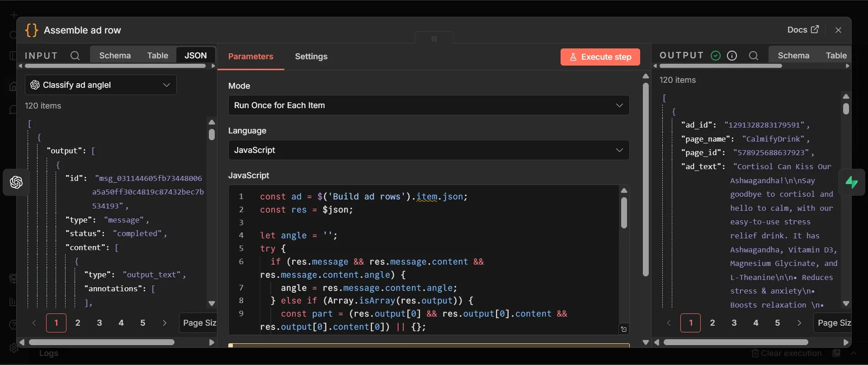868x365 pixels.
Task: Click the parameters panel vertical scrollbar
Action: [x=646, y=179]
